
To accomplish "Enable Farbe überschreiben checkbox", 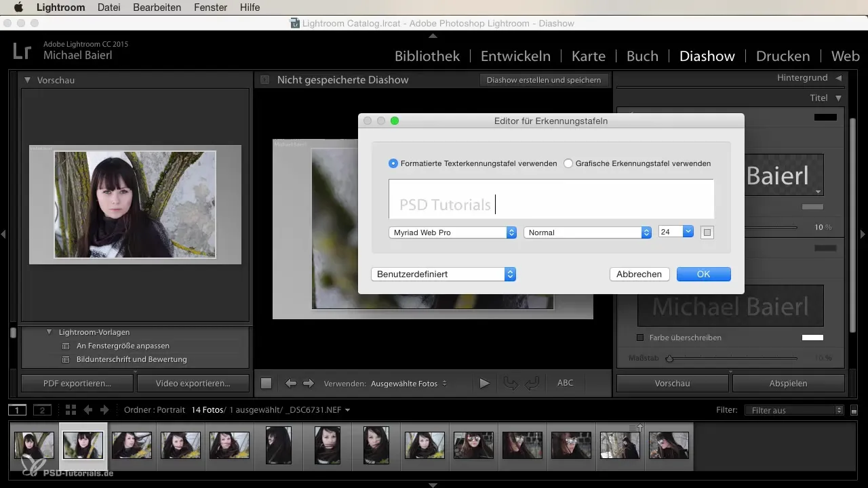I will (x=640, y=338).
